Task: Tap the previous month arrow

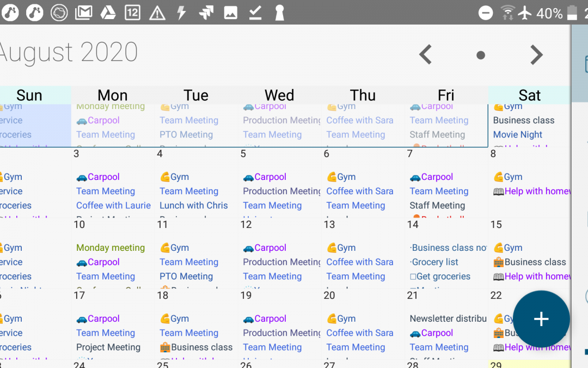Action: coord(425,55)
